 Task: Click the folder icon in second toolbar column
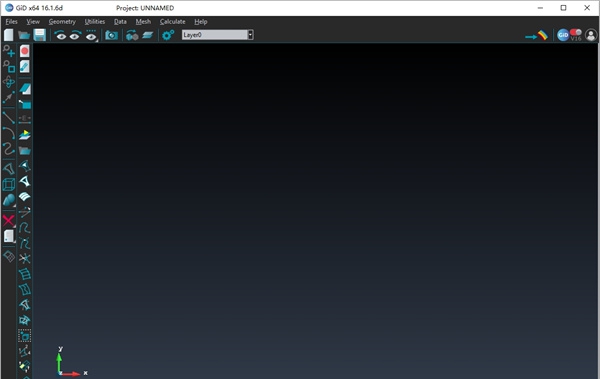click(x=24, y=150)
